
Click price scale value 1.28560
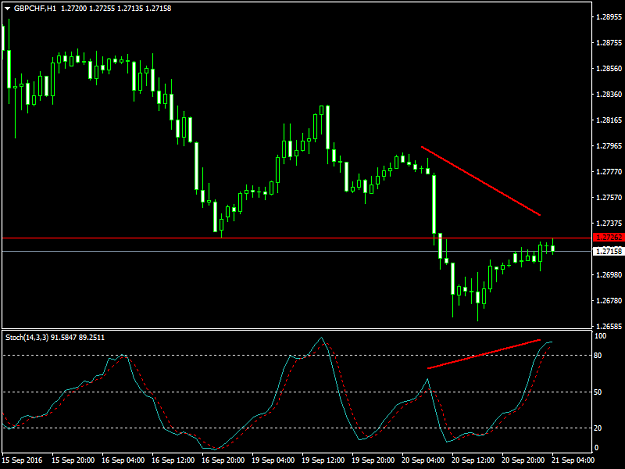(609, 69)
